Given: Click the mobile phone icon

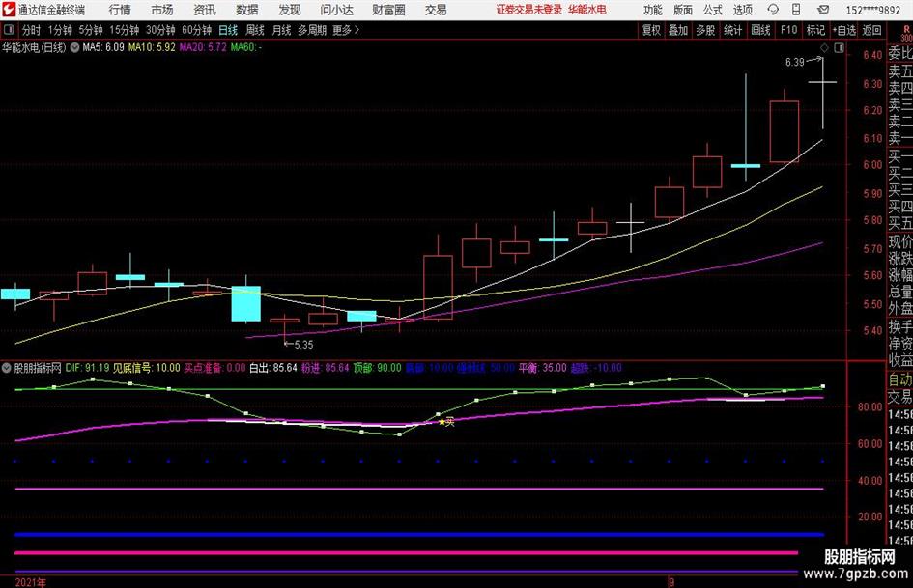Looking at the screenshot, I should point(796,10).
